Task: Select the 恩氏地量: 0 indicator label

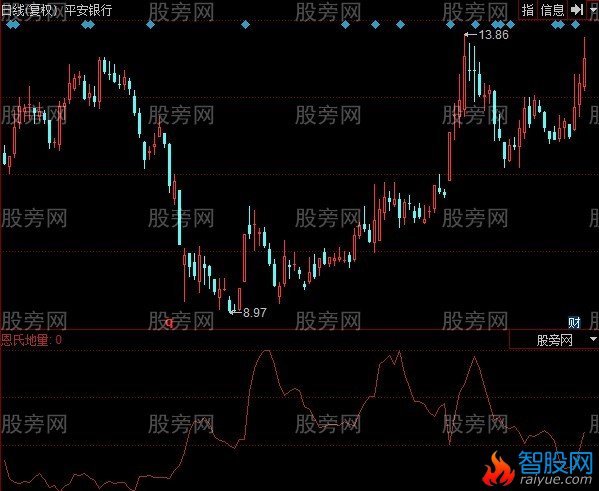Action: tap(31, 339)
